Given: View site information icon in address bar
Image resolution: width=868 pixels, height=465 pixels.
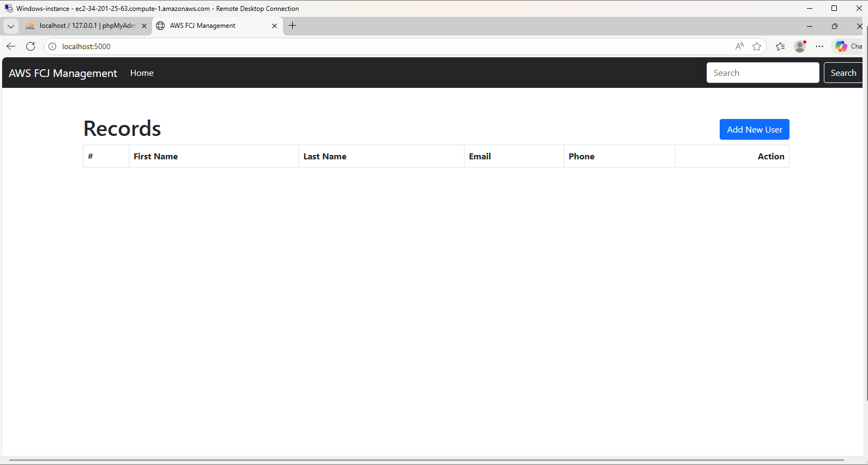Looking at the screenshot, I should tap(52, 46).
